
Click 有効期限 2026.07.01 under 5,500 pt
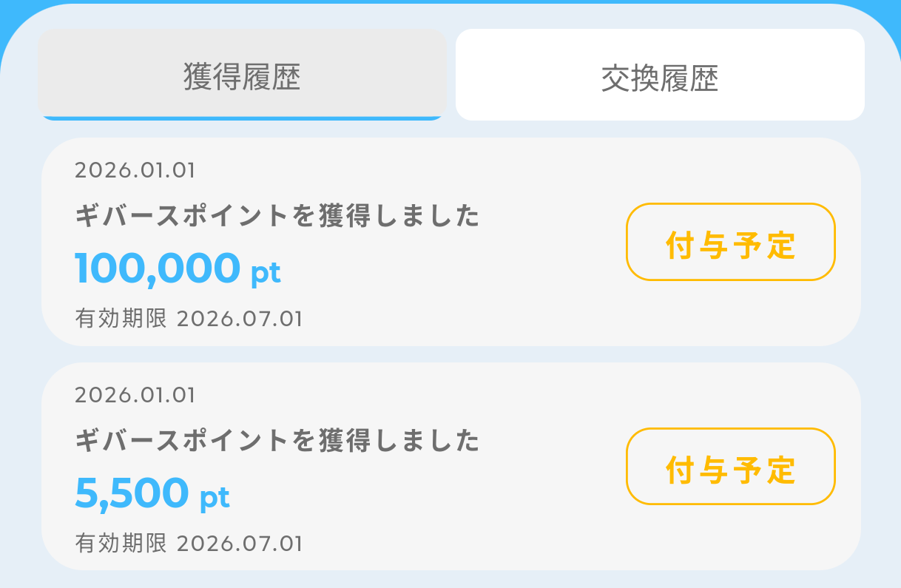[x=189, y=544]
